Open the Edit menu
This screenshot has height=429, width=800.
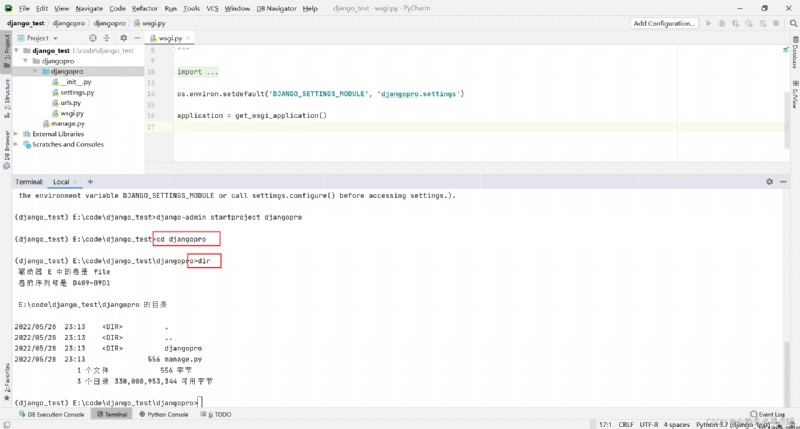pyautogui.click(x=42, y=8)
